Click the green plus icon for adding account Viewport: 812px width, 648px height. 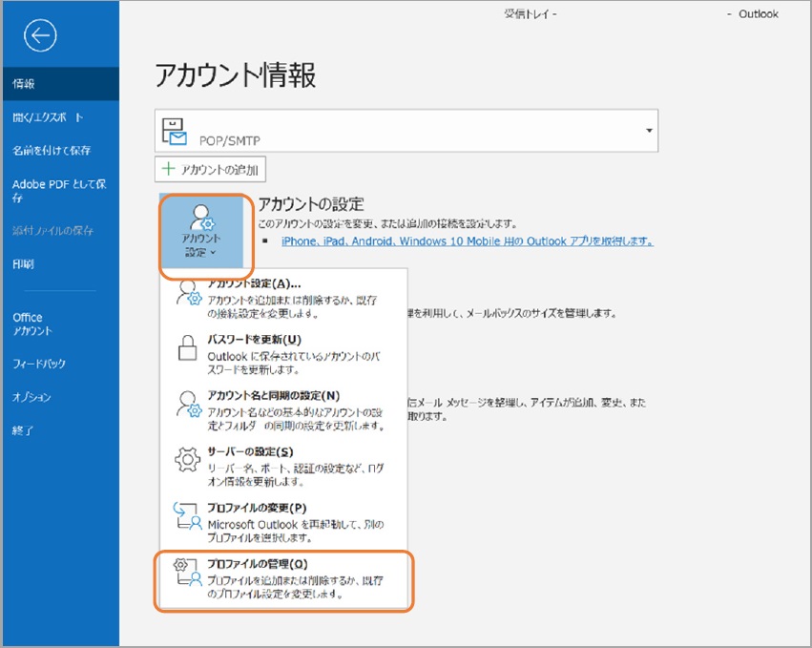point(168,169)
